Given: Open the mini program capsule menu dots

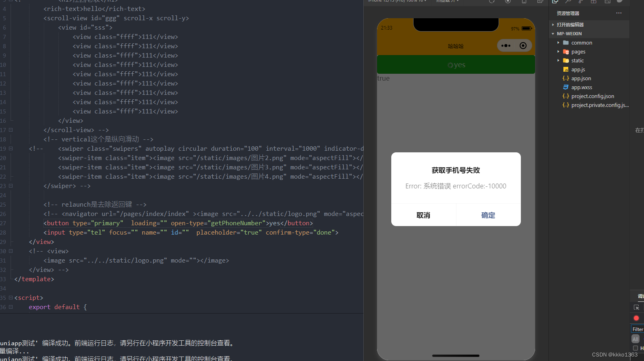Looking at the screenshot, I should pos(506,46).
